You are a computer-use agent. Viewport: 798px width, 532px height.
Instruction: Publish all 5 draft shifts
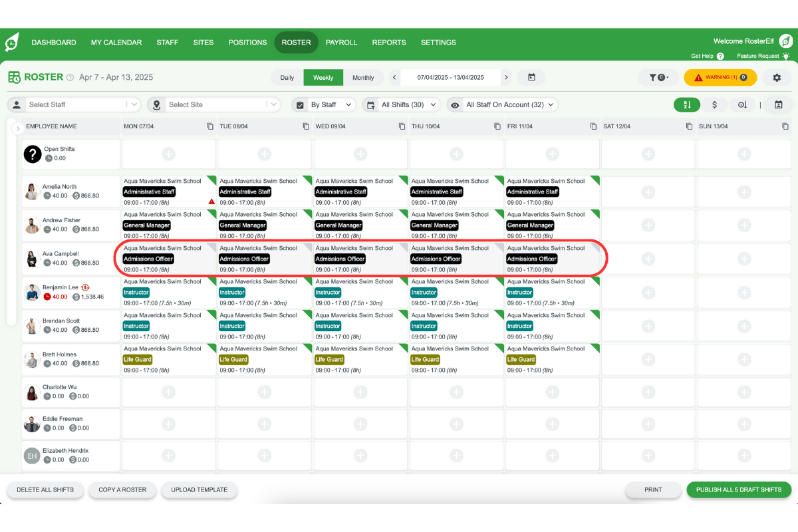click(x=739, y=489)
